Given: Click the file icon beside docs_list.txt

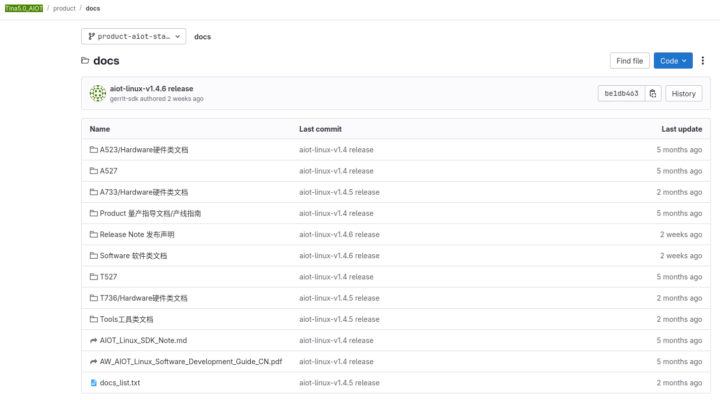Looking at the screenshot, I should click(94, 383).
